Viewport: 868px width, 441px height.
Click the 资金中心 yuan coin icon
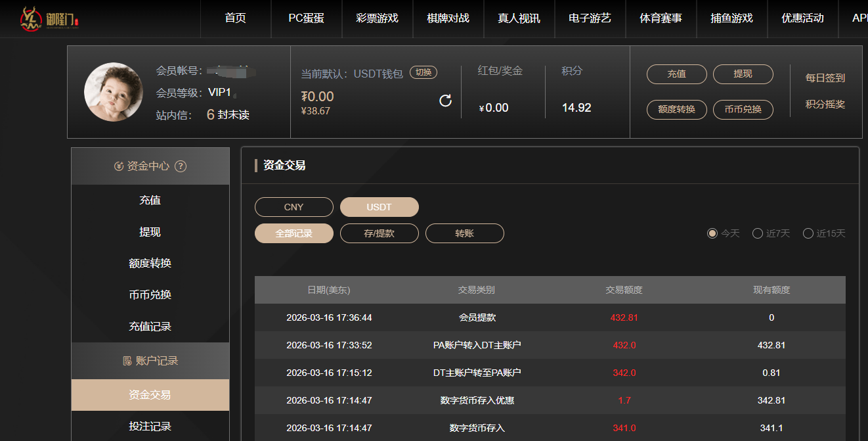click(119, 166)
